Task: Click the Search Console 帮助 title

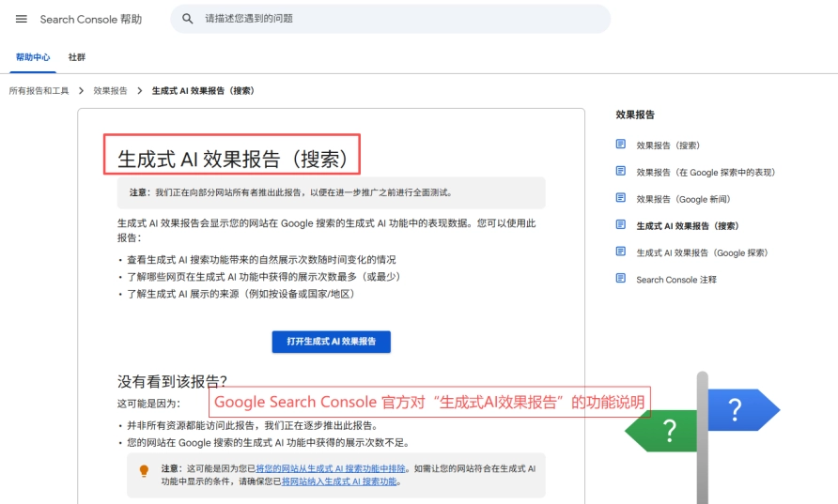Action: (x=91, y=19)
